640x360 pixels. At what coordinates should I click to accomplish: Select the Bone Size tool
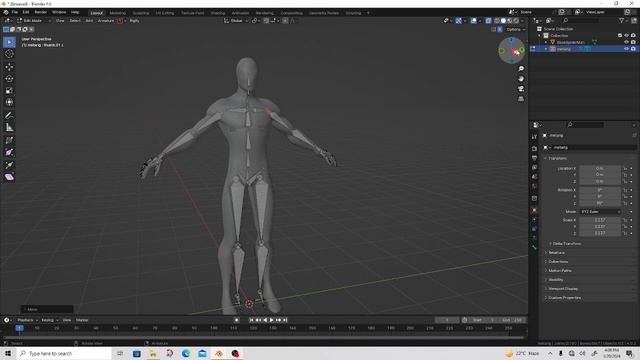9,152
